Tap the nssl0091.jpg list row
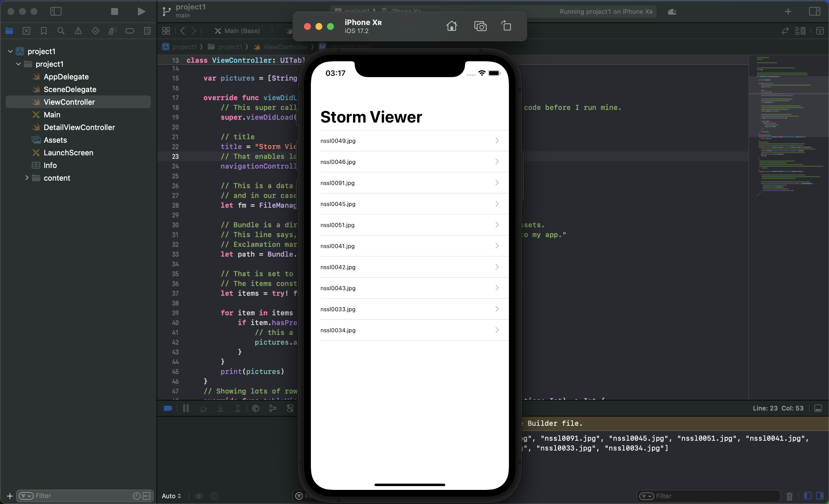 coord(410,183)
